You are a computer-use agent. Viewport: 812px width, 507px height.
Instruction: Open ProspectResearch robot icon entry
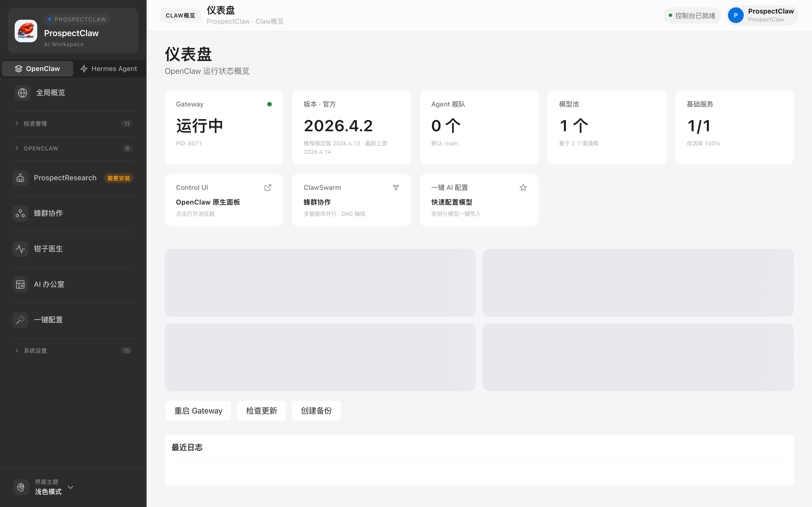pos(21,178)
